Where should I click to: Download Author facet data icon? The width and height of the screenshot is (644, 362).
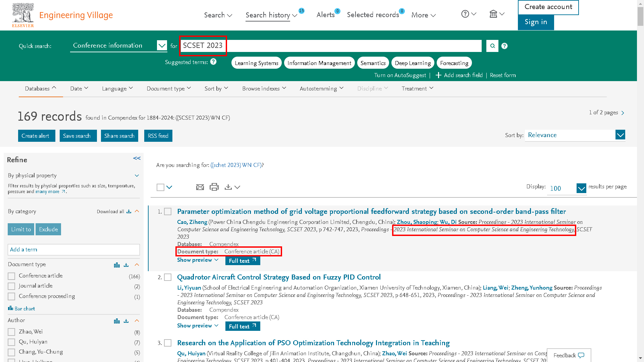[x=126, y=321]
